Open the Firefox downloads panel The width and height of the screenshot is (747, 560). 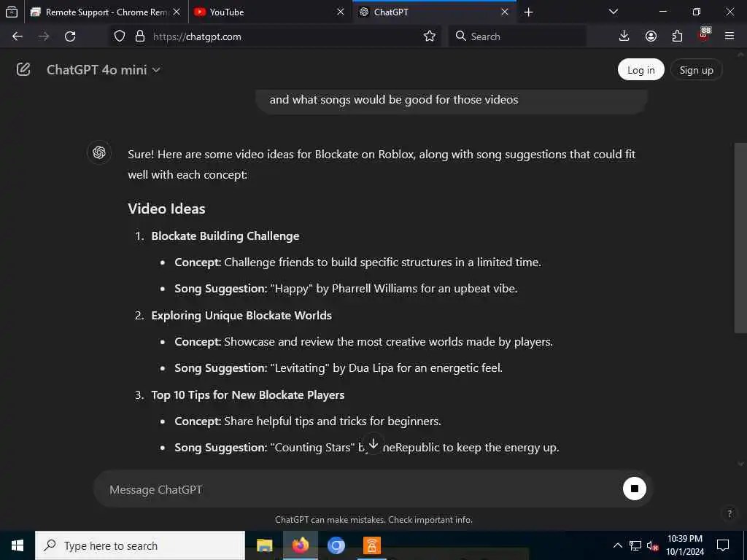[x=624, y=36]
